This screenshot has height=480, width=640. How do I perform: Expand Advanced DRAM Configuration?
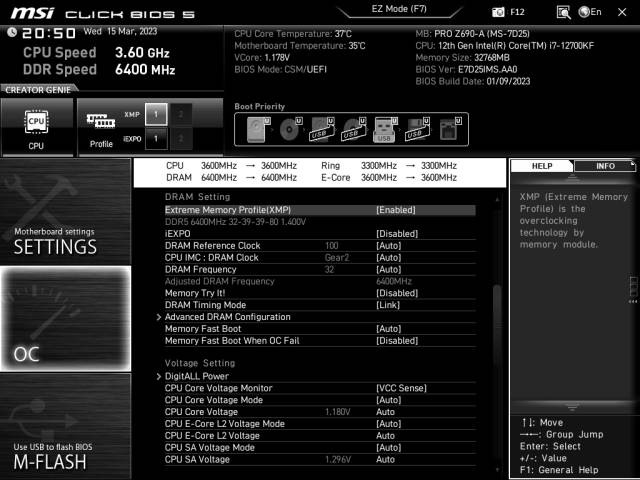[x=227, y=317]
